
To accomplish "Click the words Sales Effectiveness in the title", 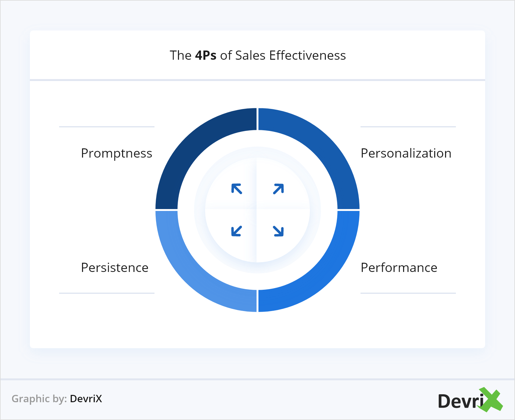I will (x=290, y=55).
